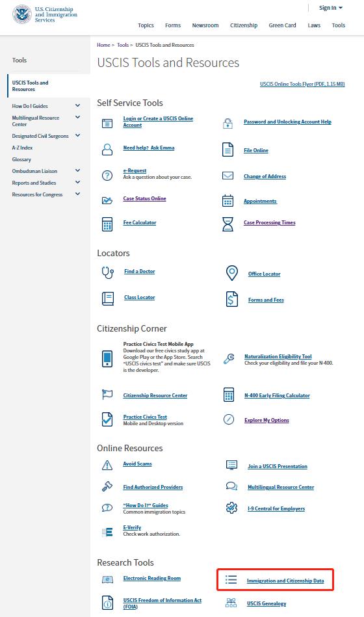Image resolution: width=364 pixels, height=617 pixels.
Task: Click the flag icon by Citizenship Resource Center
Action: [107, 395]
